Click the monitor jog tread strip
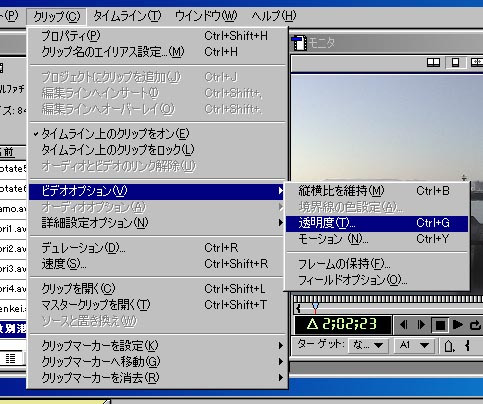This screenshot has height=404, width=483. click(x=388, y=299)
